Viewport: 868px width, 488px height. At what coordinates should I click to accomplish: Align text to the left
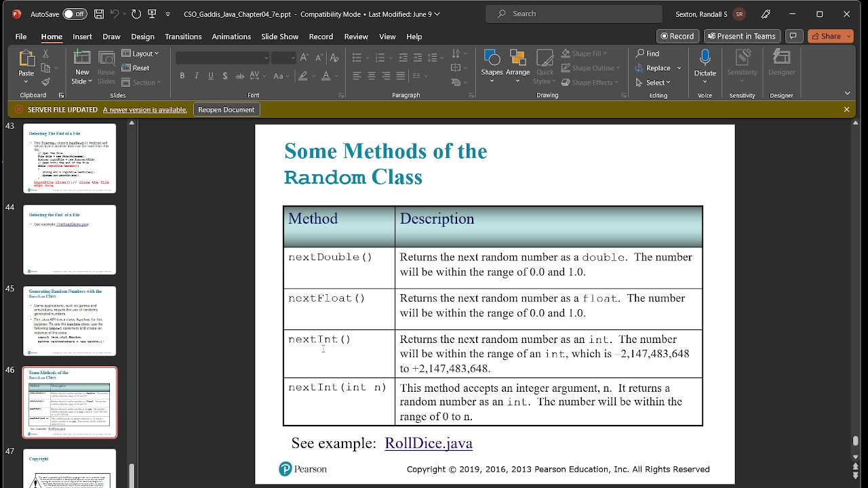(357, 76)
